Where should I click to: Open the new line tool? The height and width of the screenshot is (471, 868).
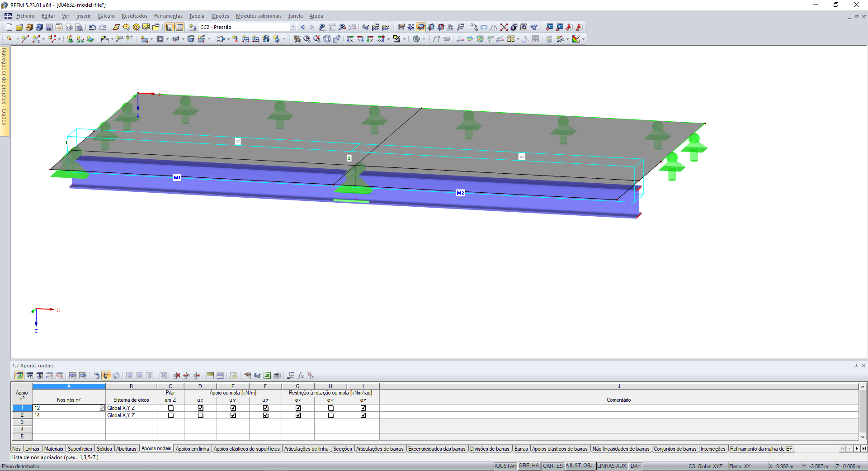[x=25, y=39]
